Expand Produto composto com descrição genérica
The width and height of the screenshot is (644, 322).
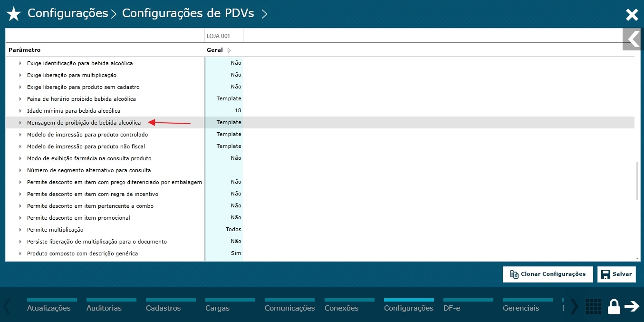pos(20,254)
